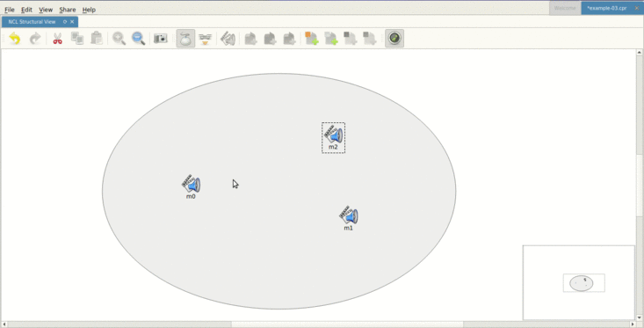Open the Share menu
The height and width of the screenshot is (328, 644).
click(x=68, y=10)
